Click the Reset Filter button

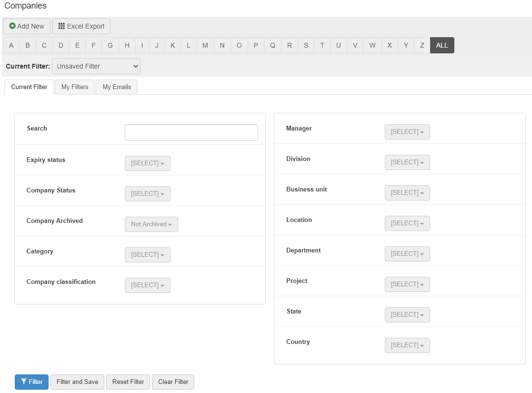128,382
